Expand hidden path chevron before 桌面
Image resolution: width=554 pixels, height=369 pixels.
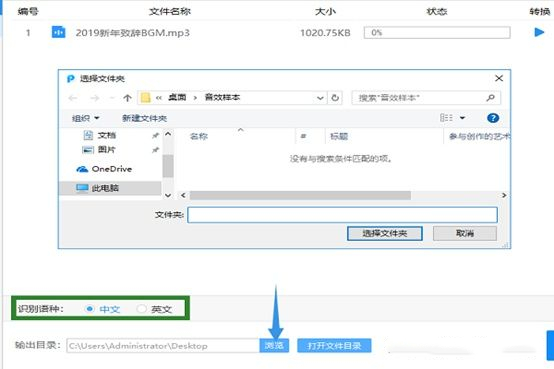click(x=159, y=98)
